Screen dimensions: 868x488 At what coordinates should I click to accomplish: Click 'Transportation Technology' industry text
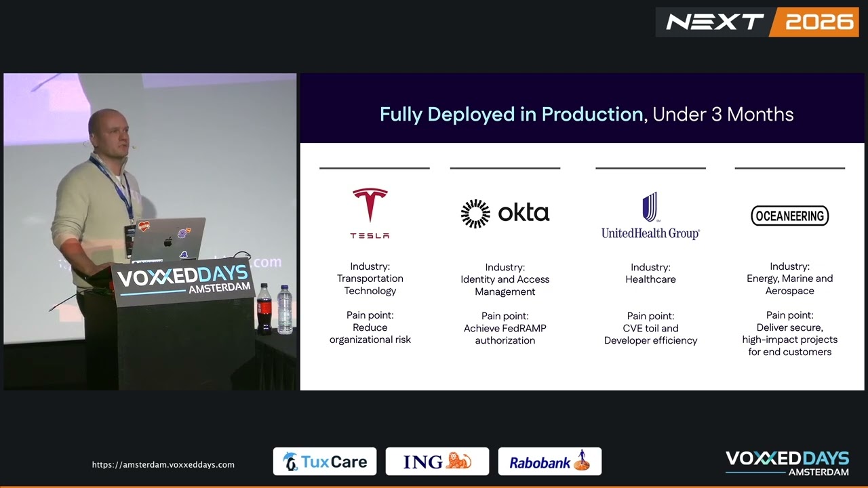370,285
